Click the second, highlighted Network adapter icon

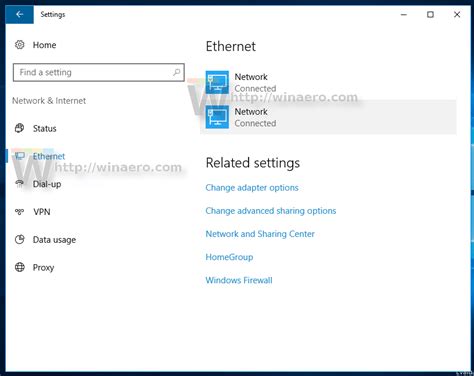pyautogui.click(x=217, y=117)
